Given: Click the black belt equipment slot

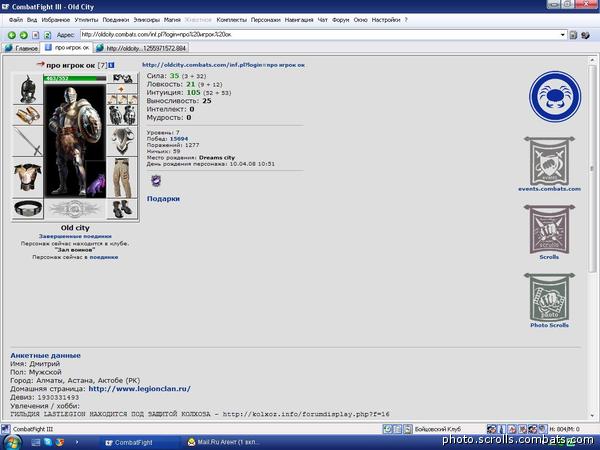Looking at the screenshot, I should pyautogui.click(x=28, y=209).
